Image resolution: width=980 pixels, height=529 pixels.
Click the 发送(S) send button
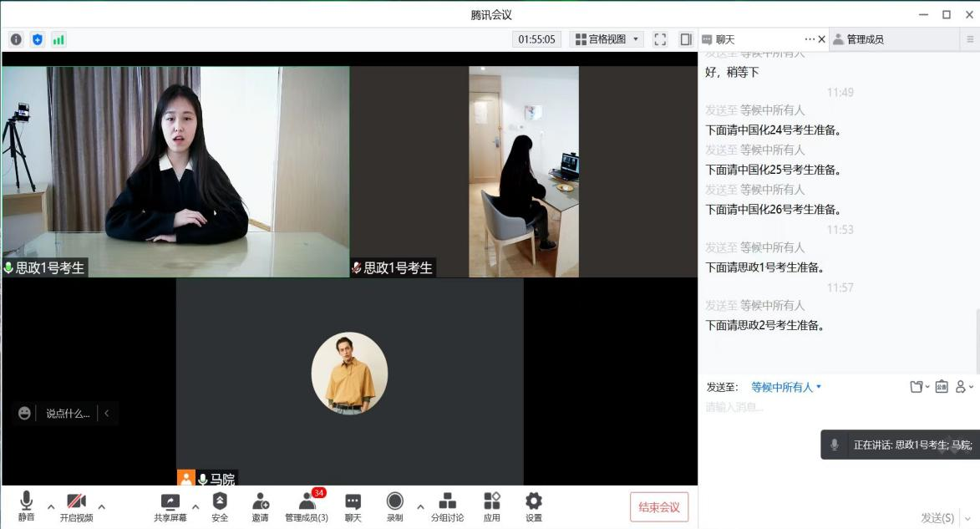[937, 518]
